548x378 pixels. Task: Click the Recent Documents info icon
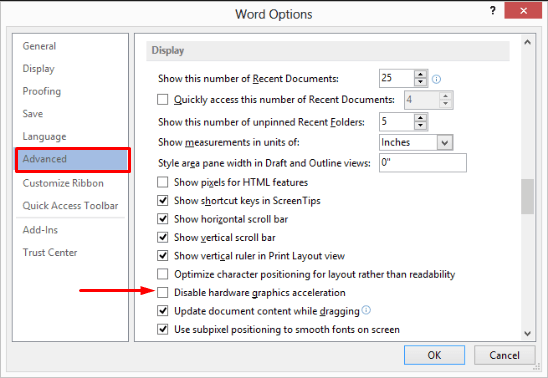click(x=436, y=79)
